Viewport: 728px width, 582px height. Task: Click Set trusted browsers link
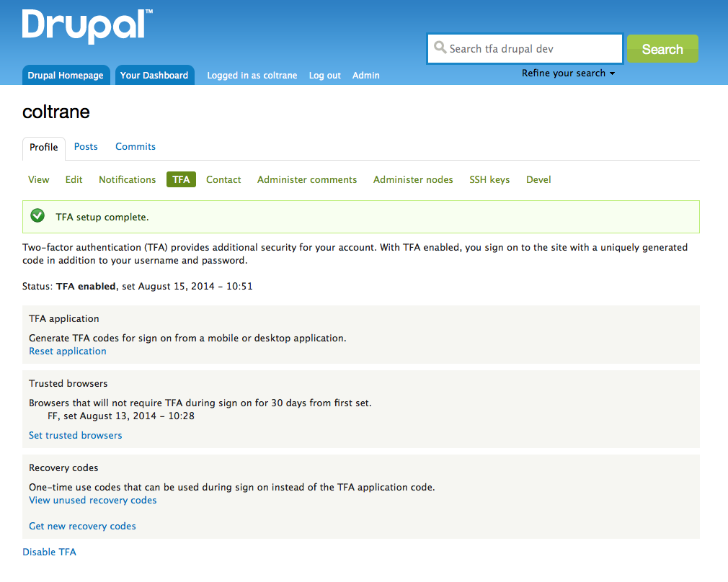[x=76, y=435]
